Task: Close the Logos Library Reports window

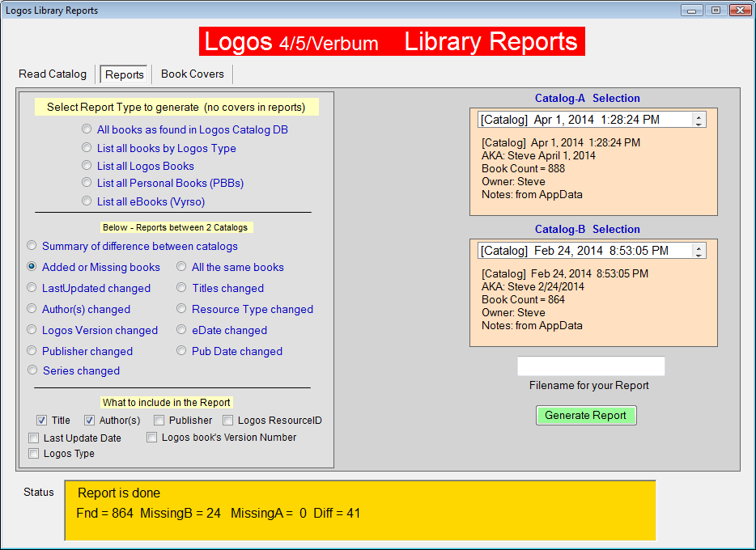Action: pyautogui.click(x=740, y=11)
